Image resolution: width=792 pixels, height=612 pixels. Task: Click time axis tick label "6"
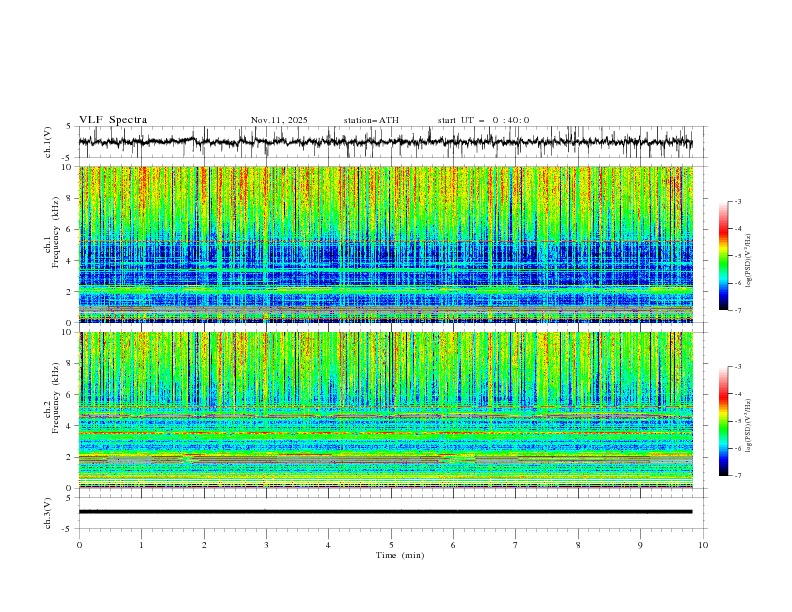tap(453, 545)
